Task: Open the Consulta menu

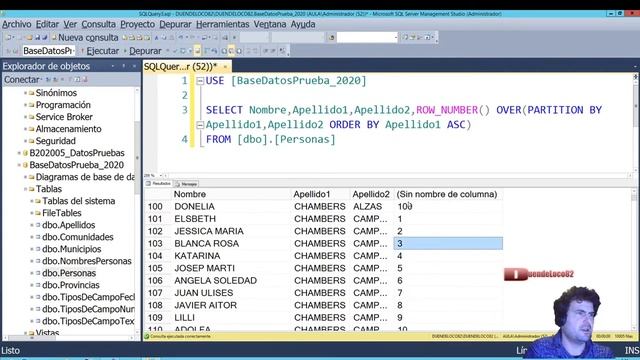Action: point(98,24)
